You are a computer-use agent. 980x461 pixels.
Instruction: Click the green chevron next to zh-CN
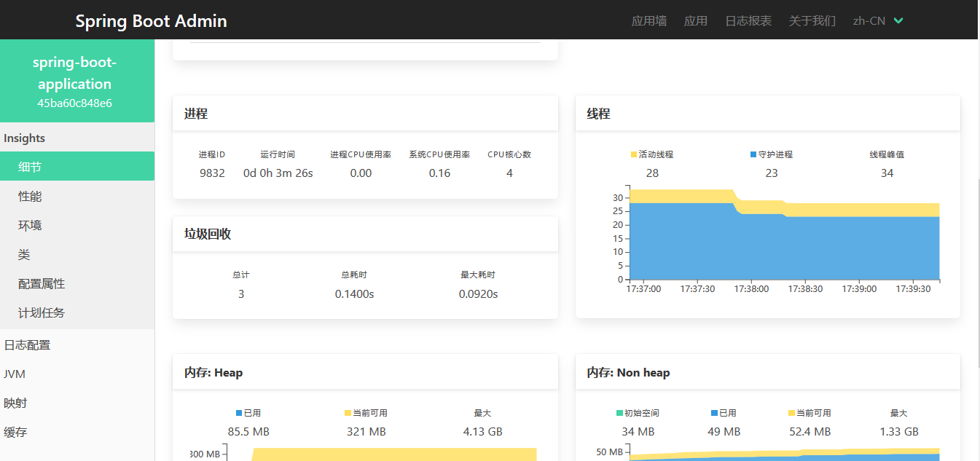tap(898, 21)
